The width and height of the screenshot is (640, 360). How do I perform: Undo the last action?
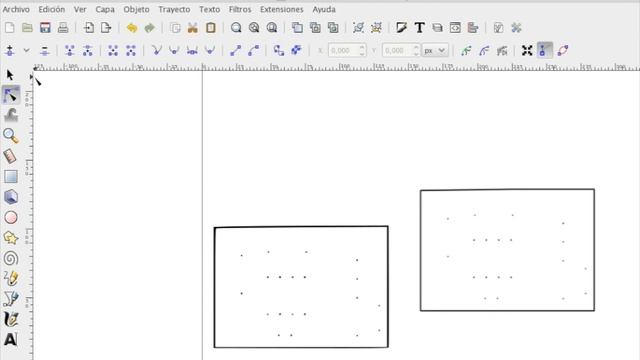click(132, 28)
